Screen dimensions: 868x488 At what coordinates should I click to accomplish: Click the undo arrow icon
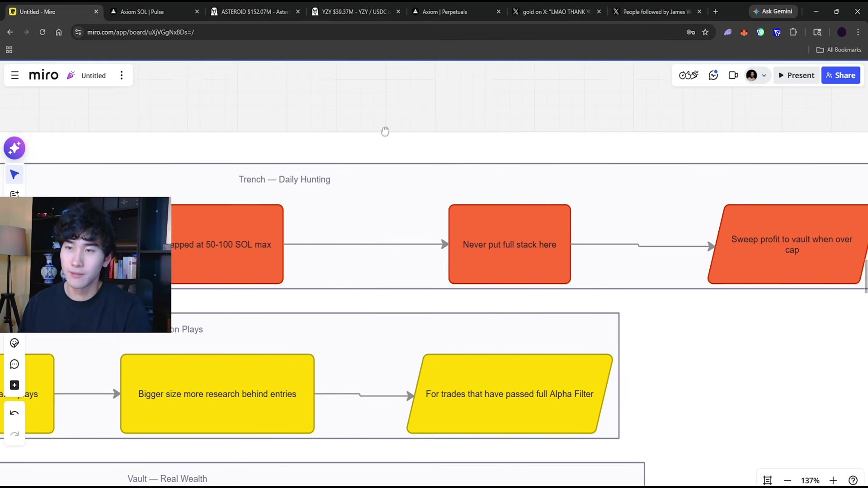click(x=14, y=413)
